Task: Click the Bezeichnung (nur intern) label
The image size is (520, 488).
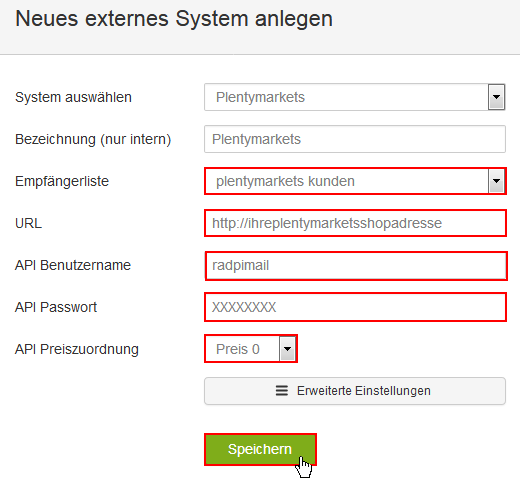Action: pos(93,139)
